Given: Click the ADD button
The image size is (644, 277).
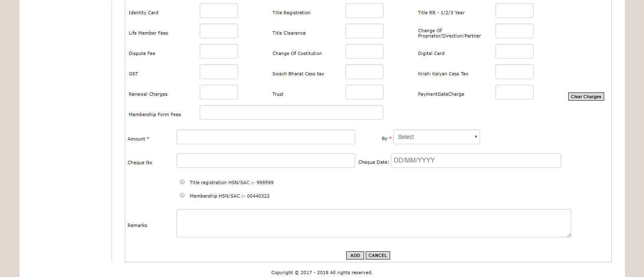Looking at the screenshot, I should click(x=355, y=255).
